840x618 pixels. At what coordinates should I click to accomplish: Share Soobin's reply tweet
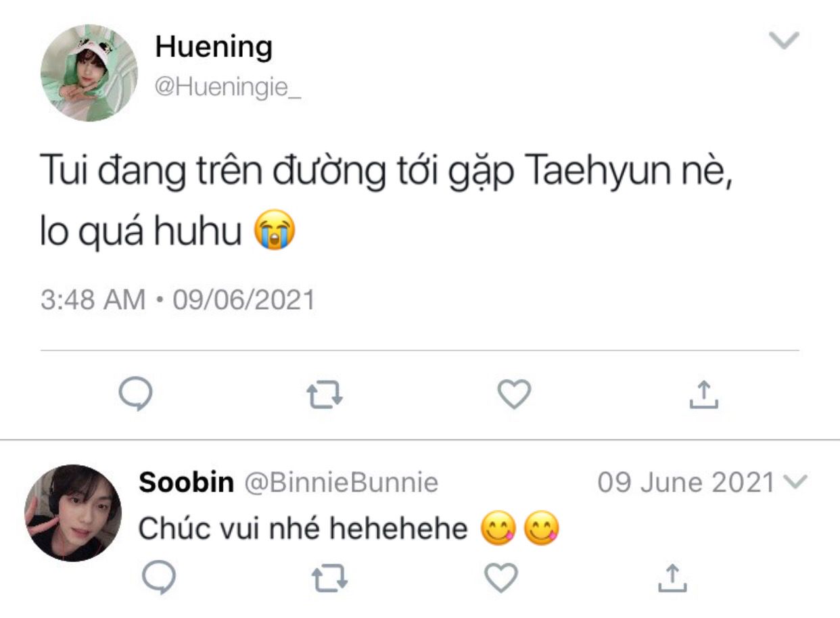coord(671,577)
